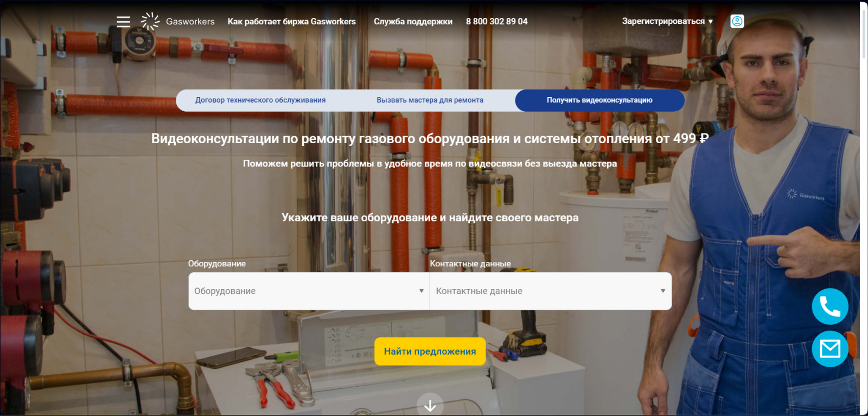868x416 pixels.
Task: Expand the 'Зарегистрироваться' dropdown
Action: pyautogui.click(x=667, y=21)
